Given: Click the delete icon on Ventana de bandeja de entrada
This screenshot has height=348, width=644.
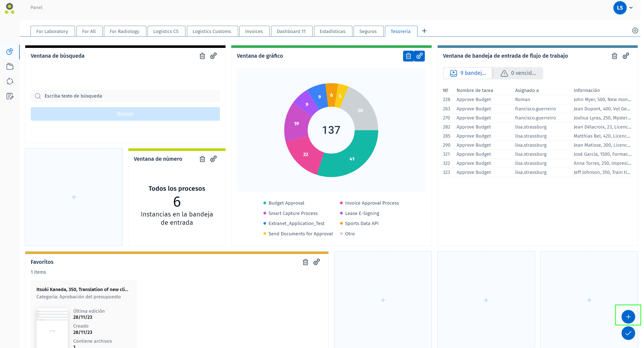Looking at the screenshot, I should 614,56.
